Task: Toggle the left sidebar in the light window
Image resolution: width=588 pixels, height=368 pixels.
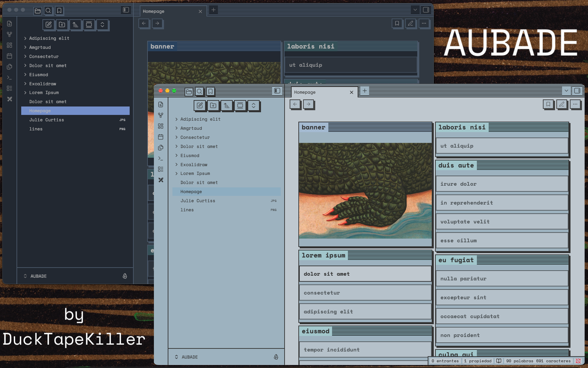Action: point(277,91)
